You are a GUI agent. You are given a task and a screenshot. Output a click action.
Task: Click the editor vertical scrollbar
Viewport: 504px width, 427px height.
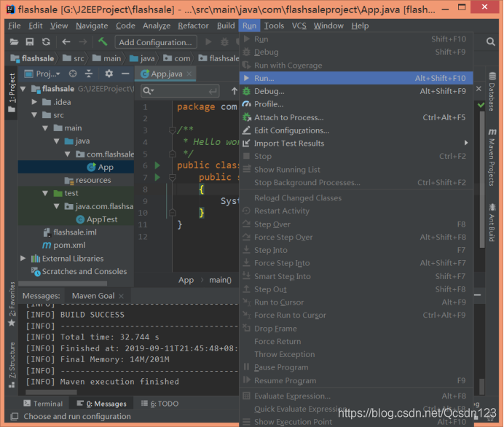481,180
